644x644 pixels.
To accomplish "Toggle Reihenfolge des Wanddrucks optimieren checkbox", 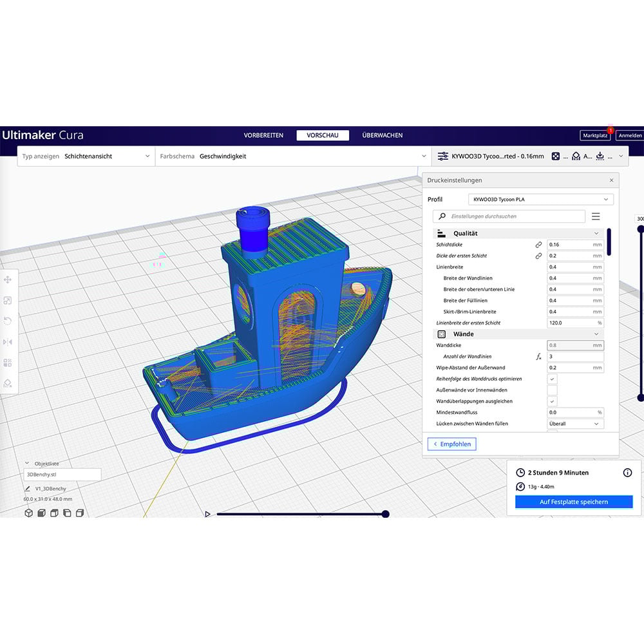I will pos(552,379).
